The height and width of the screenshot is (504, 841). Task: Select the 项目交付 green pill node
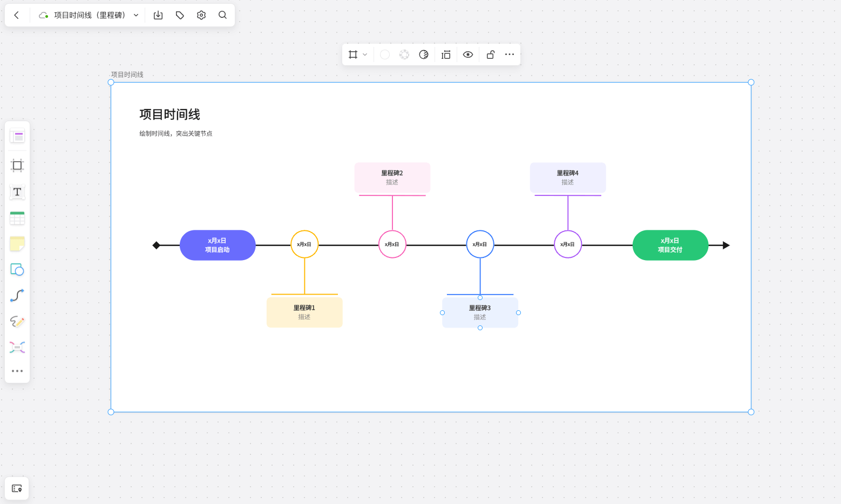point(670,246)
